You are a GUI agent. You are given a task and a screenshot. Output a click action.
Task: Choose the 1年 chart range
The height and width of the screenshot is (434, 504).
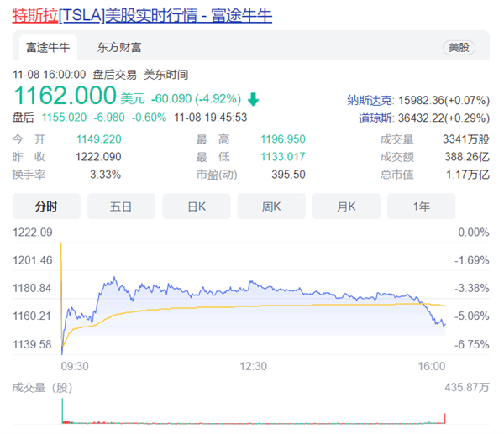coord(422,207)
